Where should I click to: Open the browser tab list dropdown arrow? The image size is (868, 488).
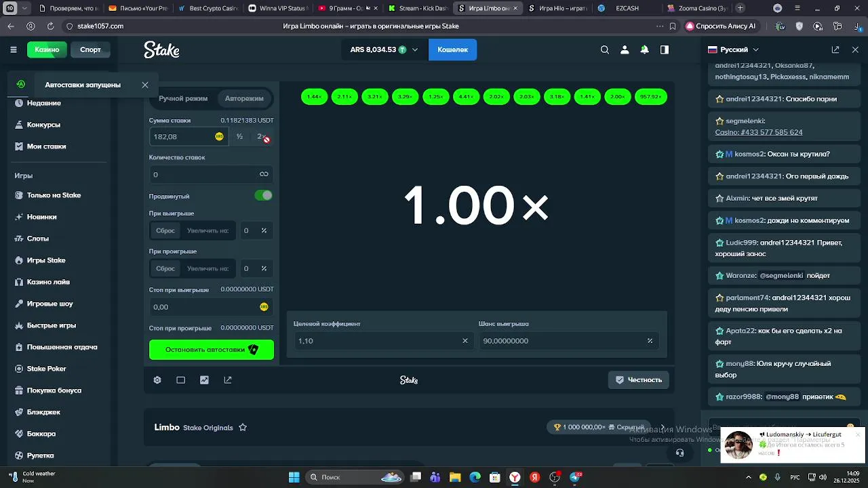(x=26, y=8)
